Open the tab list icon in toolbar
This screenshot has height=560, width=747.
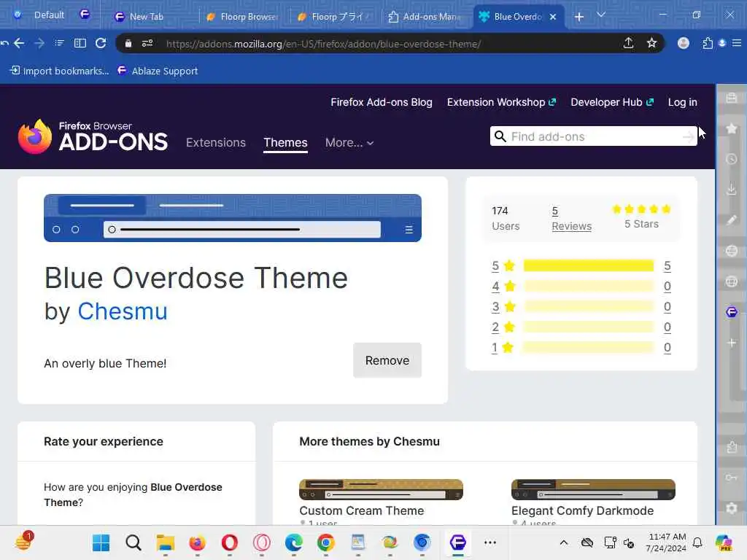pyautogui.click(x=59, y=43)
